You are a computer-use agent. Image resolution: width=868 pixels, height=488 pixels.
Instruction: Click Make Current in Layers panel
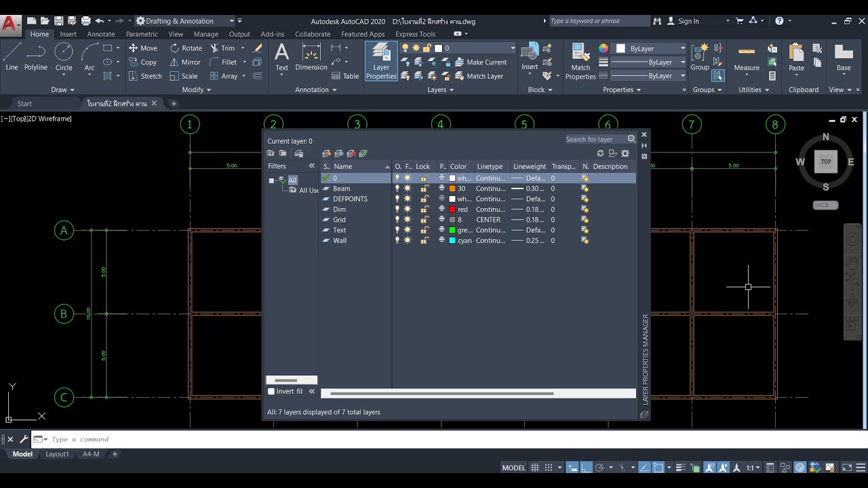tap(480, 62)
